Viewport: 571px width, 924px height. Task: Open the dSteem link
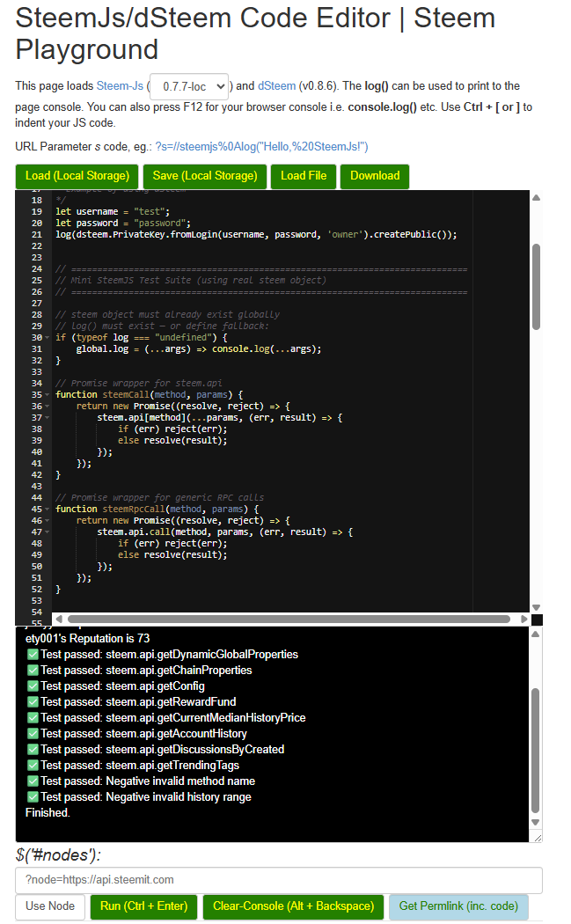click(x=277, y=86)
